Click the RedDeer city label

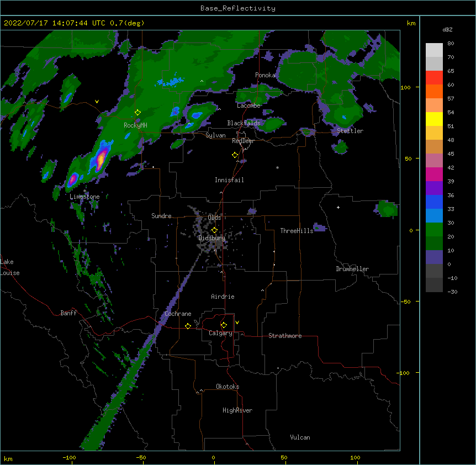pyautogui.click(x=243, y=141)
